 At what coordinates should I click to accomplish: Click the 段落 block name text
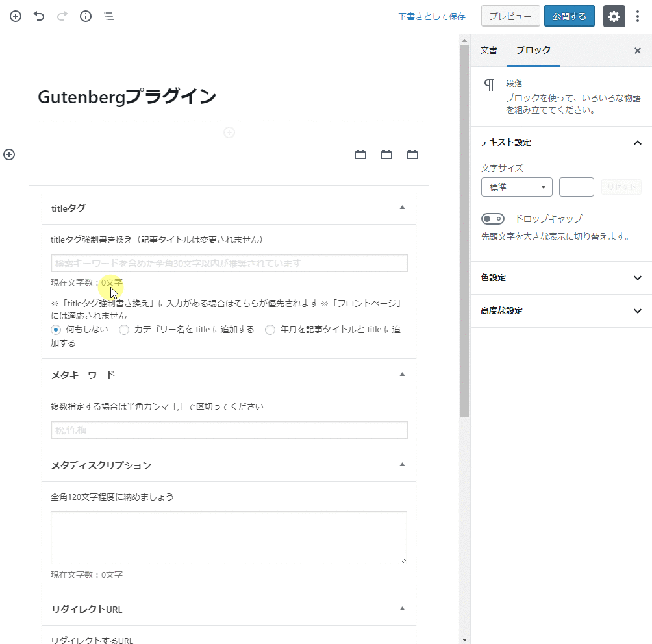click(x=514, y=84)
